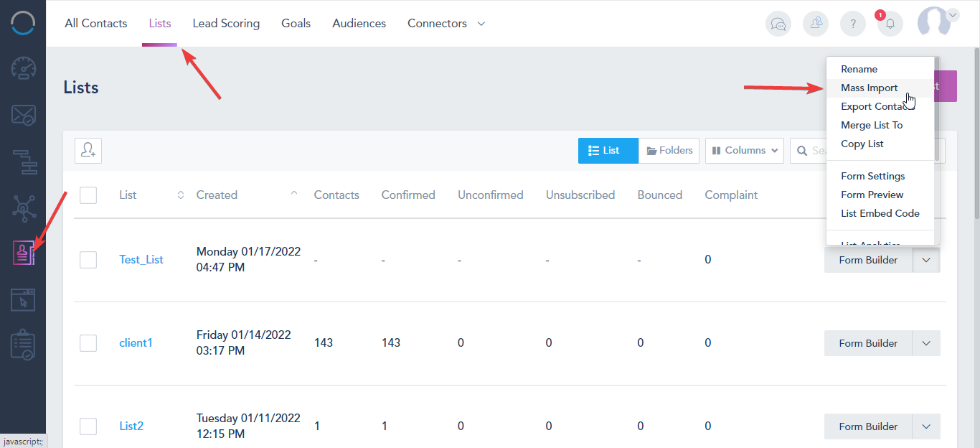The width and height of the screenshot is (980, 448).
Task: Sort by the Created column caret
Action: click(x=294, y=193)
